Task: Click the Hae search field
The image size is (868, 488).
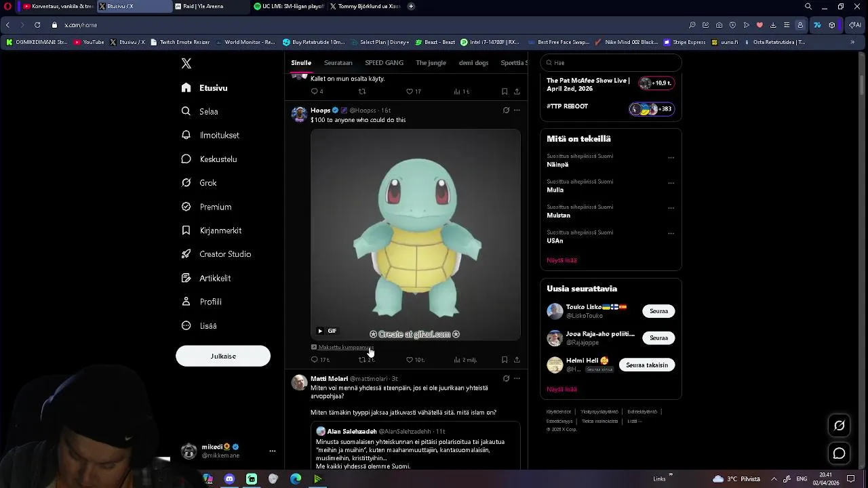Action: 610,63
